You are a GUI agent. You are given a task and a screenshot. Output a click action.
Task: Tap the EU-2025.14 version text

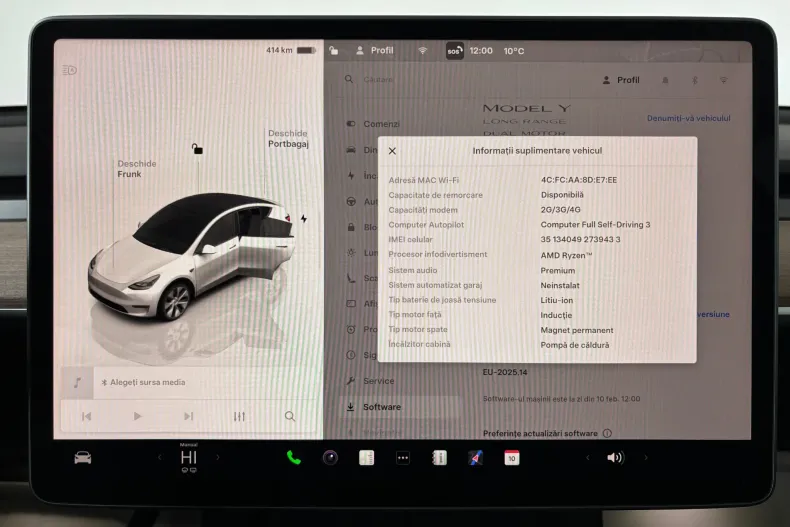[505, 372]
